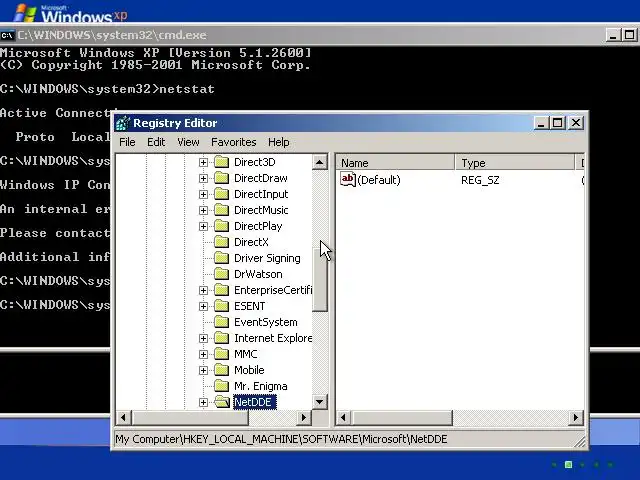640x480 pixels.
Task: Click the Mr. Enigma folder icon
Action: tap(222, 386)
